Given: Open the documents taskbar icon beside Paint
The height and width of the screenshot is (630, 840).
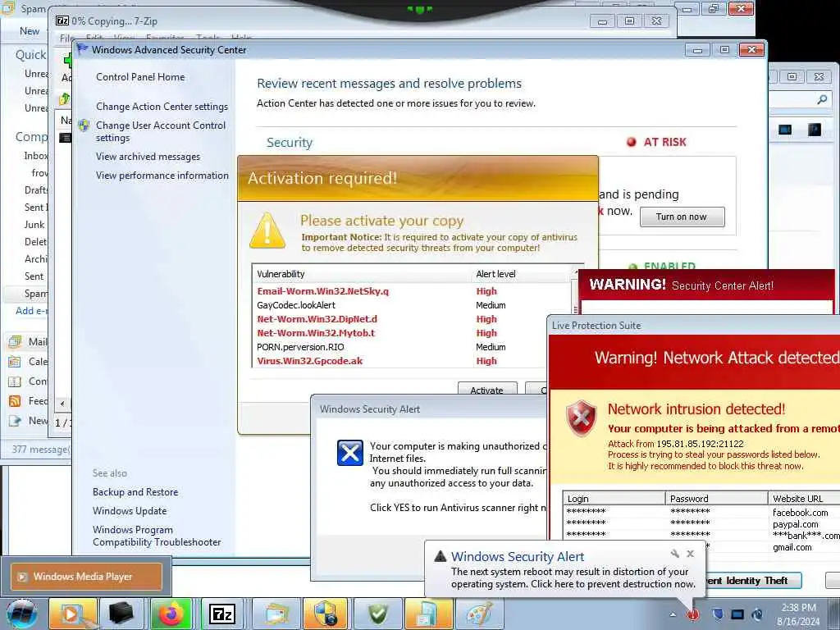Looking at the screenshot, I should tap(428, 614).
